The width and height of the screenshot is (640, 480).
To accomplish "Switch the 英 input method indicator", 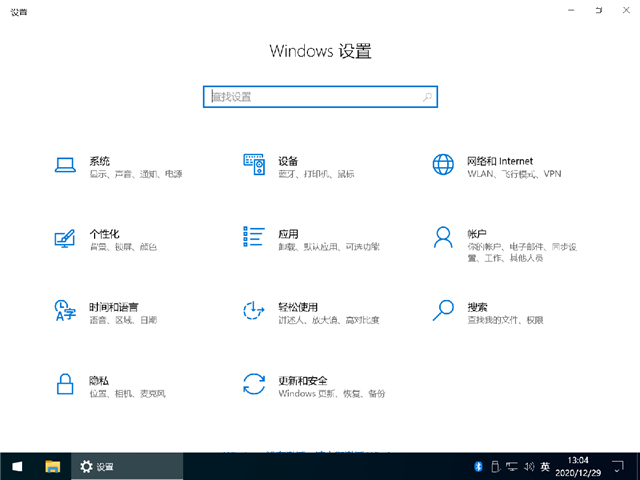I will pyautogui.click(x=545, y=466).
